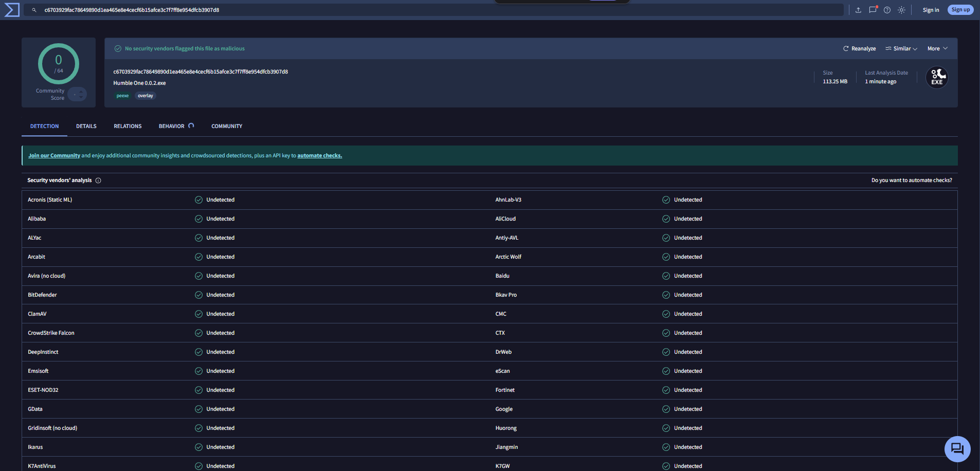Click the VirusTotal logo
Viewport: 980px width, 471px height.
(x=12, y=10)
